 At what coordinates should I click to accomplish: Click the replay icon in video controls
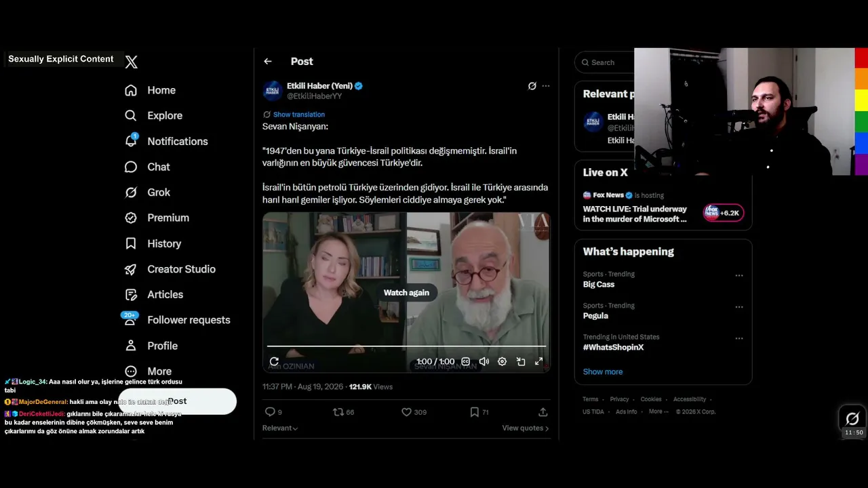[274, 361]
